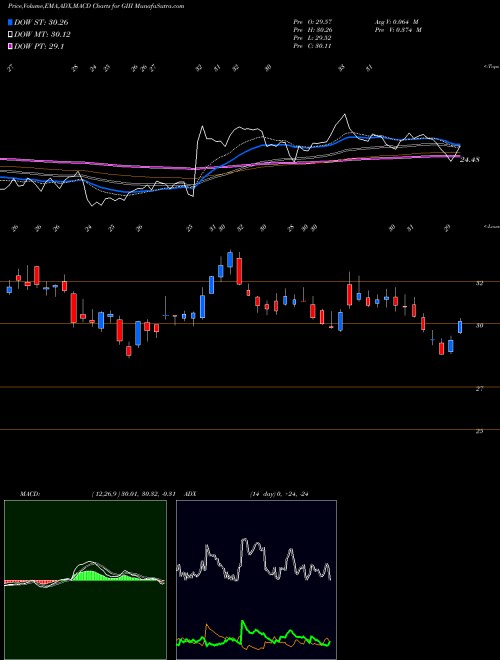
Task: Click the MACD (12,26,9) parameter values
Action: click(136, 494)
